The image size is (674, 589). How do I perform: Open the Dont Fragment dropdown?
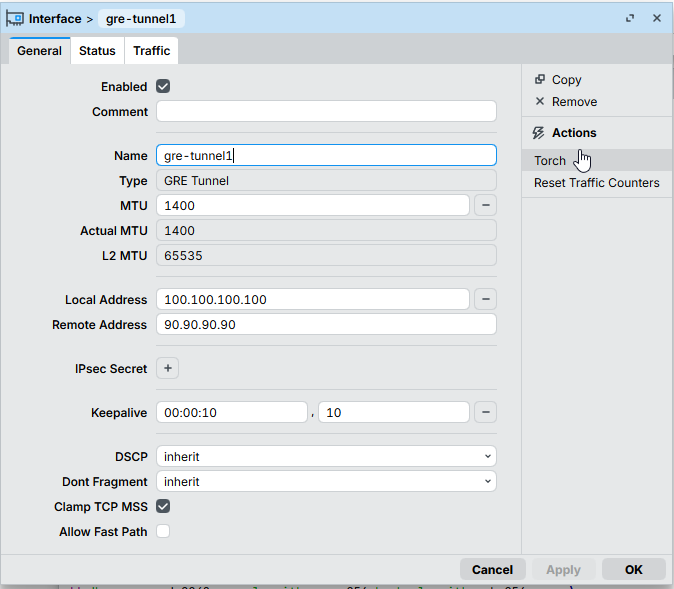pos(326,482)
